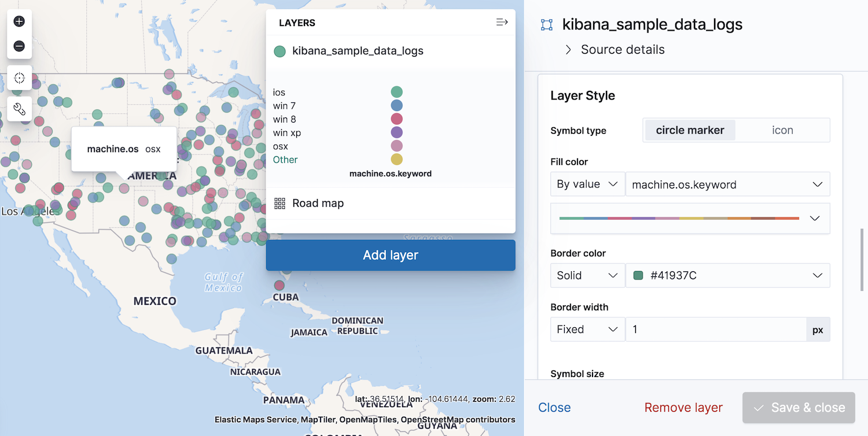868x436 pixels.
Task: Collapse the Layers panel legend
Action: (501, 22)
